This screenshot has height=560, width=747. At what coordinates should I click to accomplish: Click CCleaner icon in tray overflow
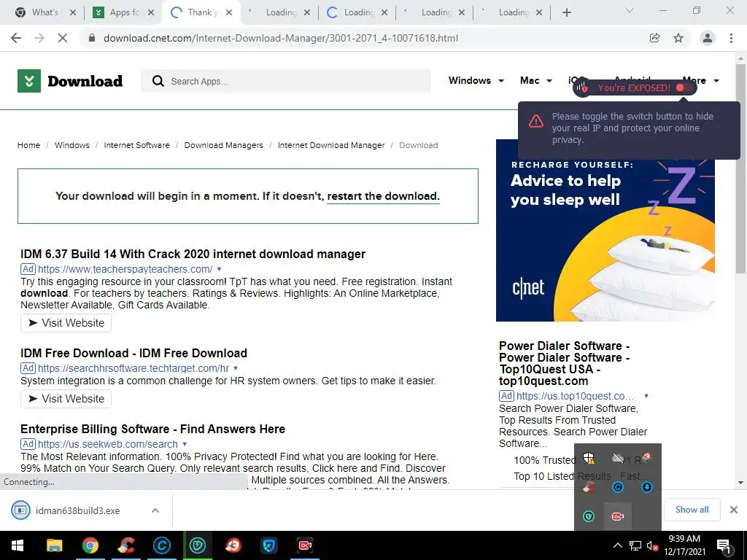tap(589, 486)
